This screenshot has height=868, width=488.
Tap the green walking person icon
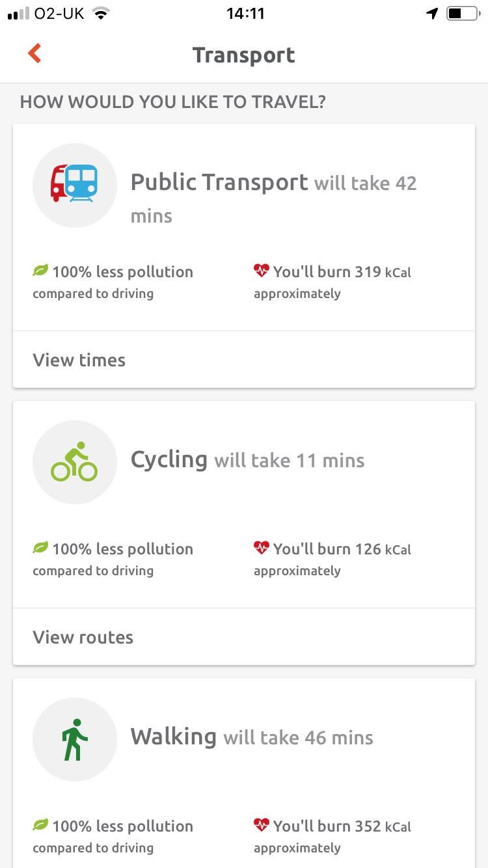point(74,739)
